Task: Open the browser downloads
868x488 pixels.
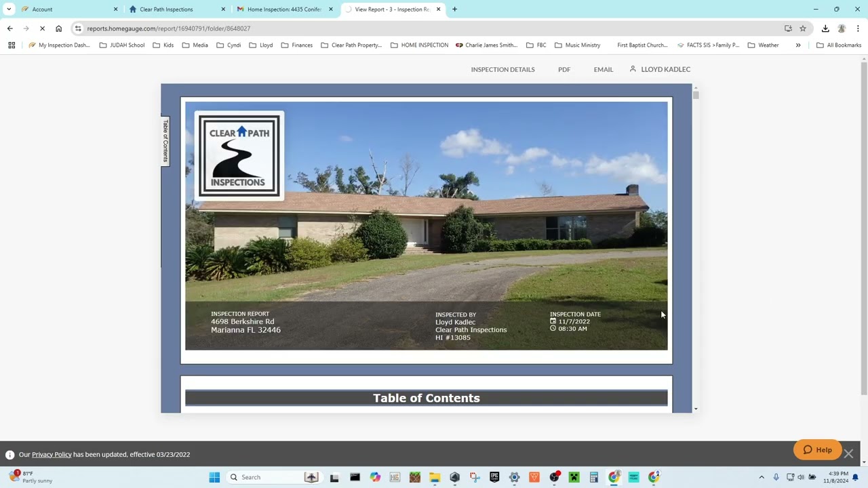Action: [x=825, y=28]
